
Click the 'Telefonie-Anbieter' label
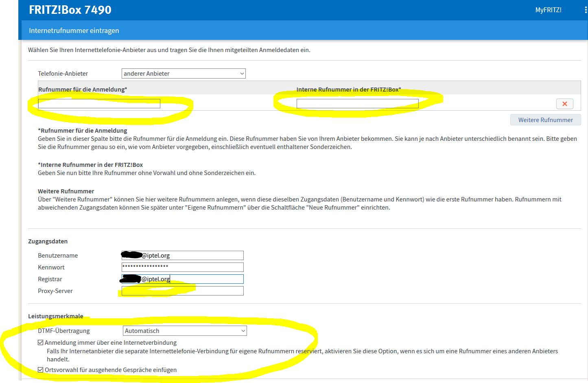click(63, 74)
